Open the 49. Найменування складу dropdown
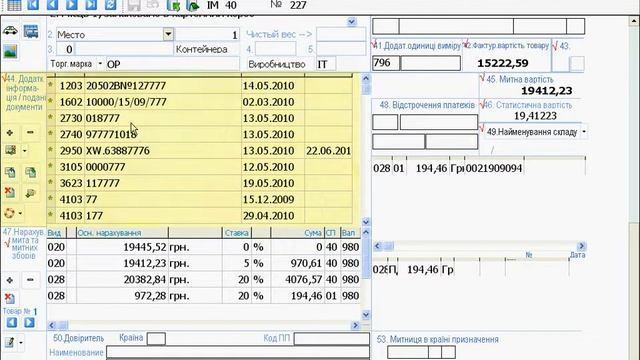This screenshot has height=360, width=640. pyautogui.click(x=584, y=131)
